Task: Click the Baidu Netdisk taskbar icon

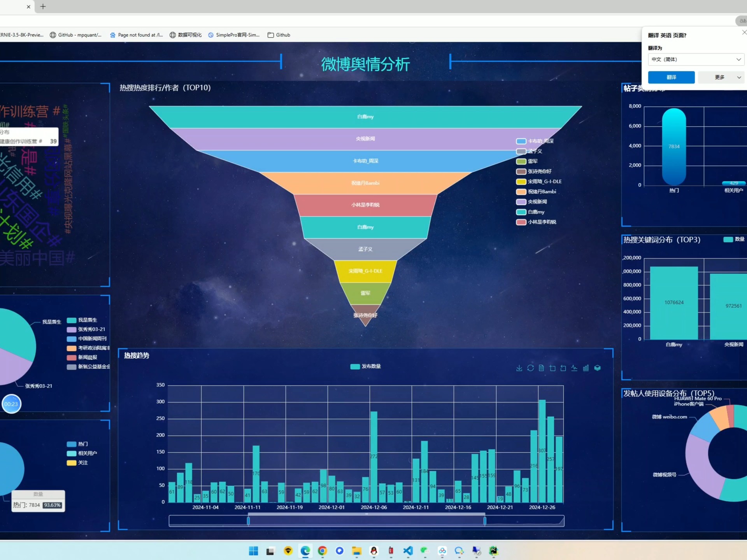Action: 442,551
